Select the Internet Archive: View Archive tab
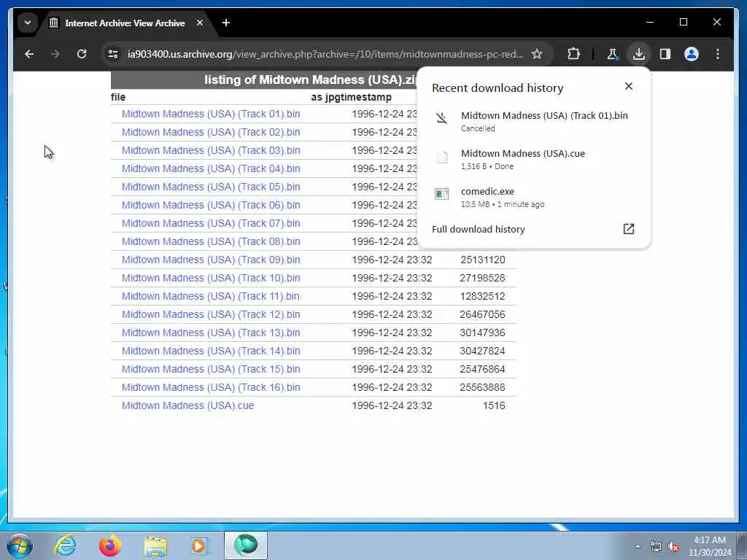Image resolution: width=747 pixels, height=560 pixels. [125, 23]
